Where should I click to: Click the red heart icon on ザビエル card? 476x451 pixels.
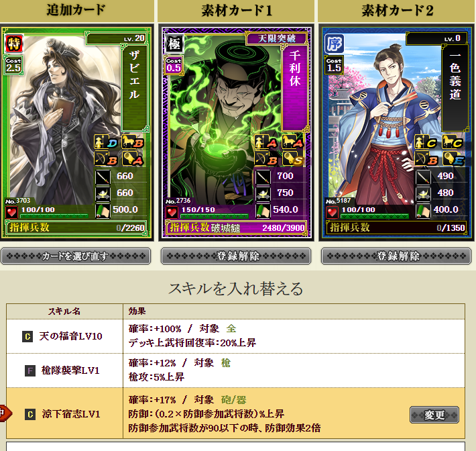coord(12,212)
